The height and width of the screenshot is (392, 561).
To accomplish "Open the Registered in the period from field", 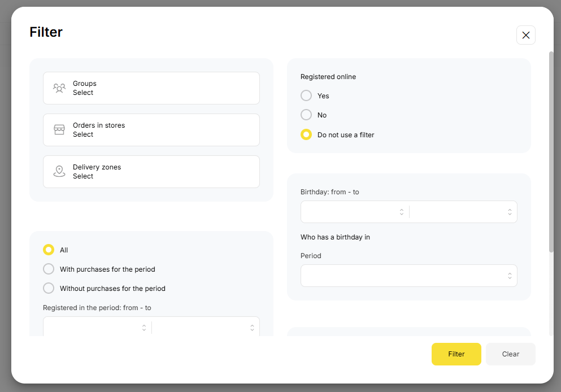I will point(97,327).
